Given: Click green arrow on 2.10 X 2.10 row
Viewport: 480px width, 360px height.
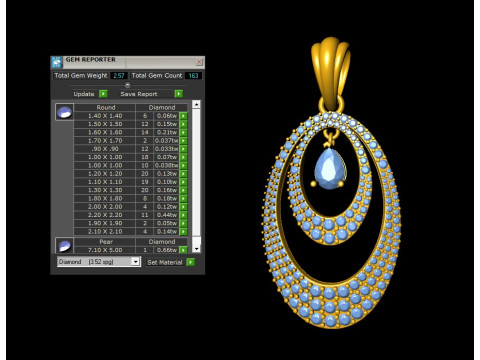Looking at the screenshot, I should (183, 232).
